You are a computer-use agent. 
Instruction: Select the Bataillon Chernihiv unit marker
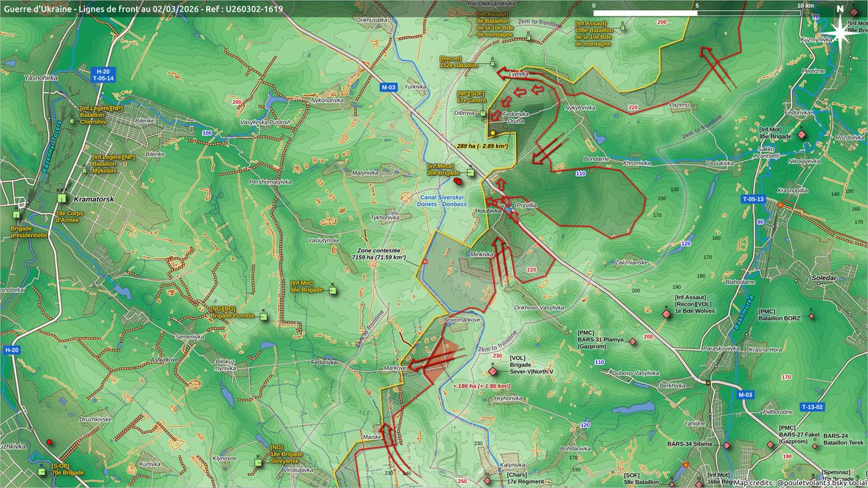(x=72, y=121)
